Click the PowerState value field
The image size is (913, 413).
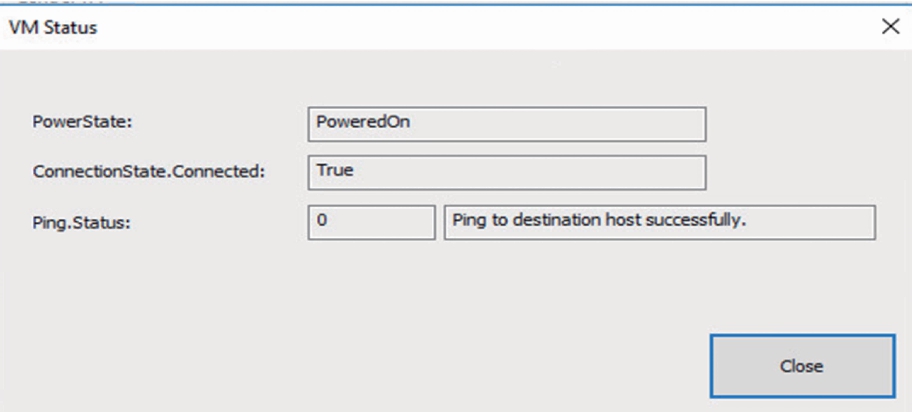pos(507,123)
